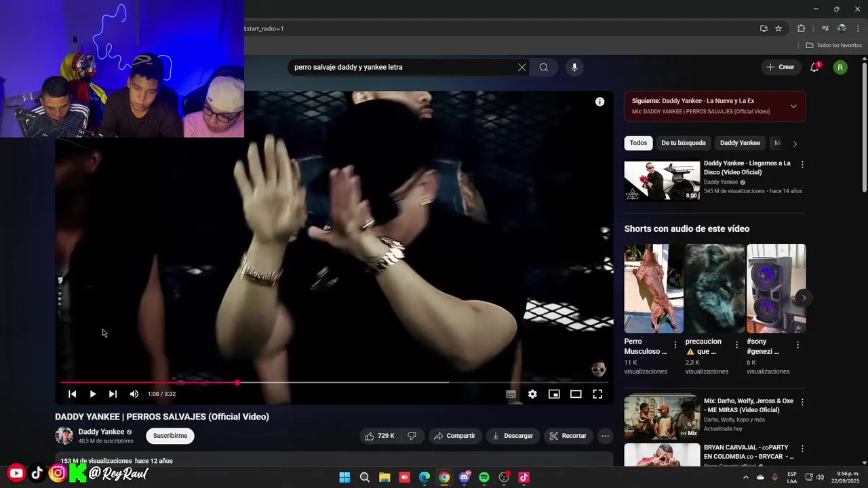
Task: Open the precaucion wolf short
Action: (x=715, y=289)
